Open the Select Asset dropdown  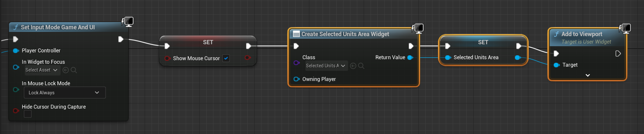point(42,70)
